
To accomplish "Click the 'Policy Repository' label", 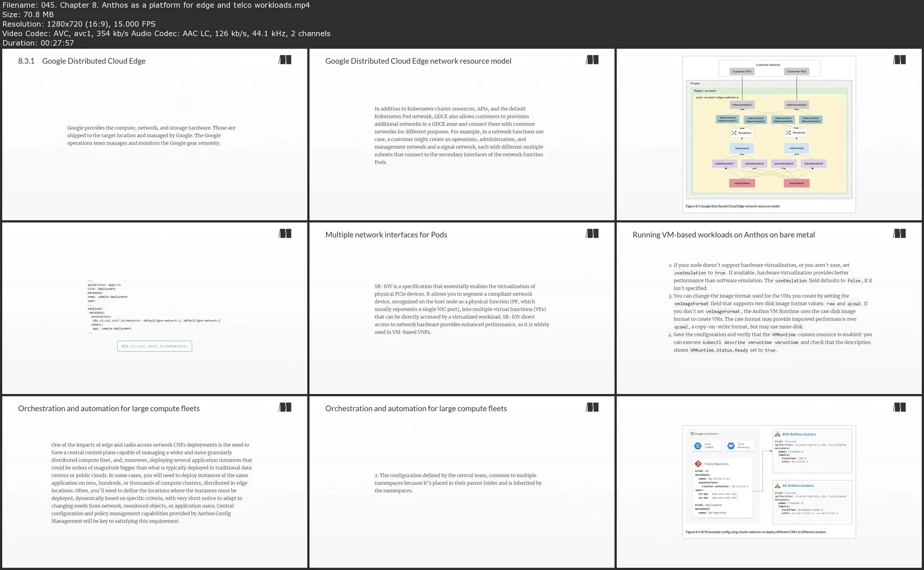I will (x=716, y=464).
